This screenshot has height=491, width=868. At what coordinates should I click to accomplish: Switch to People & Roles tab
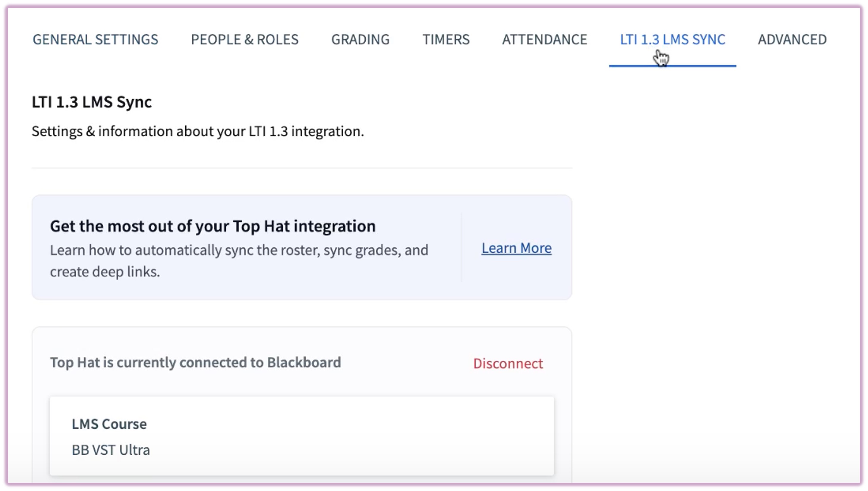[x=244, y=40]
